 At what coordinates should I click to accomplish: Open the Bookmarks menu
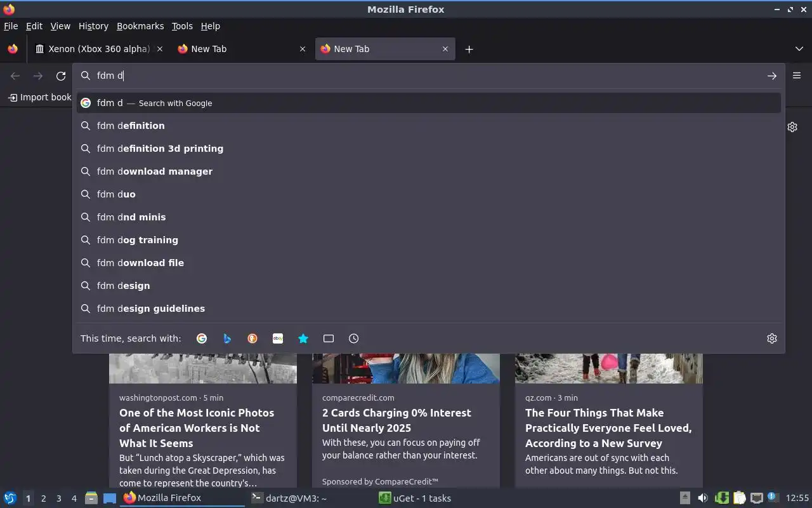tap(140, 26)
